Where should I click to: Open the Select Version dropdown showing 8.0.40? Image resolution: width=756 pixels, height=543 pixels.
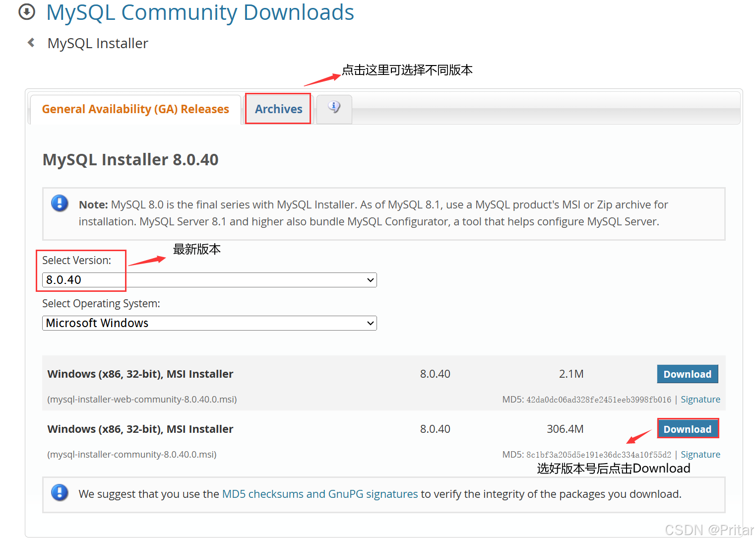pos(209,280)
